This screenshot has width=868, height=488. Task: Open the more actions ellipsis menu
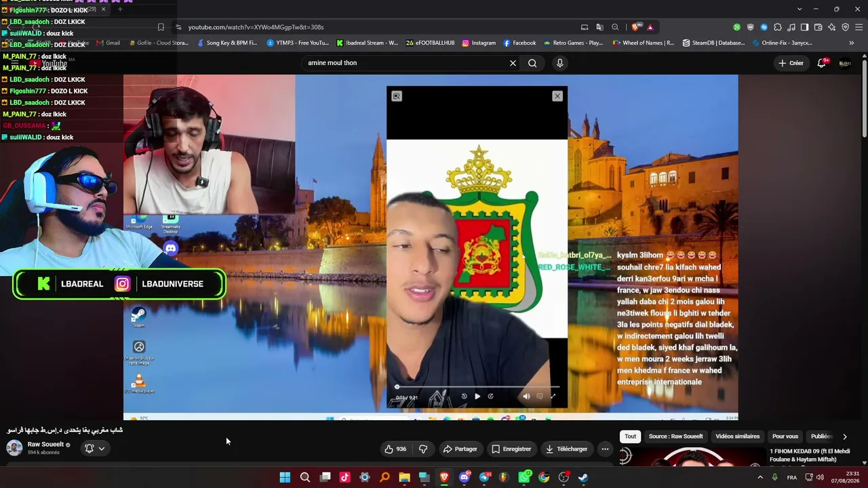pos(605,449)
